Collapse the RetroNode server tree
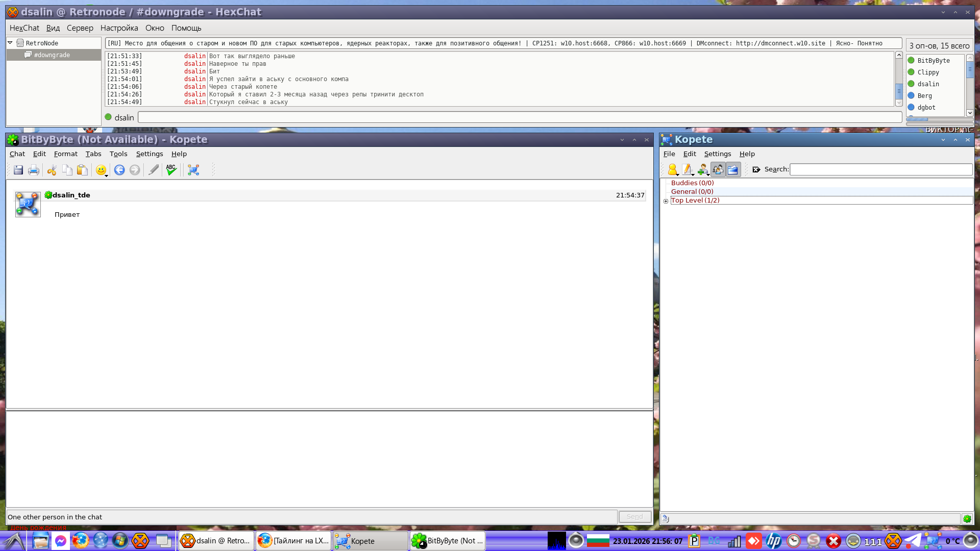The height and width of the screenshot is (551, 980). point(10,43)
